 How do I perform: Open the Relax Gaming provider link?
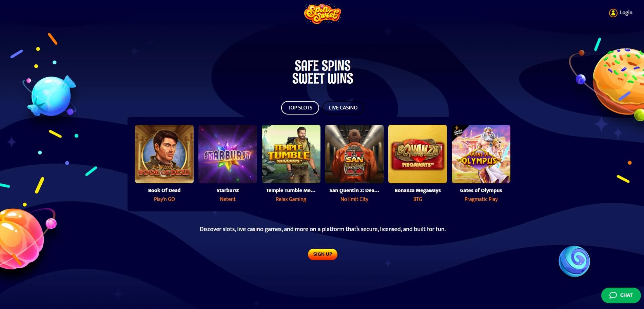[x=291, y=199]
